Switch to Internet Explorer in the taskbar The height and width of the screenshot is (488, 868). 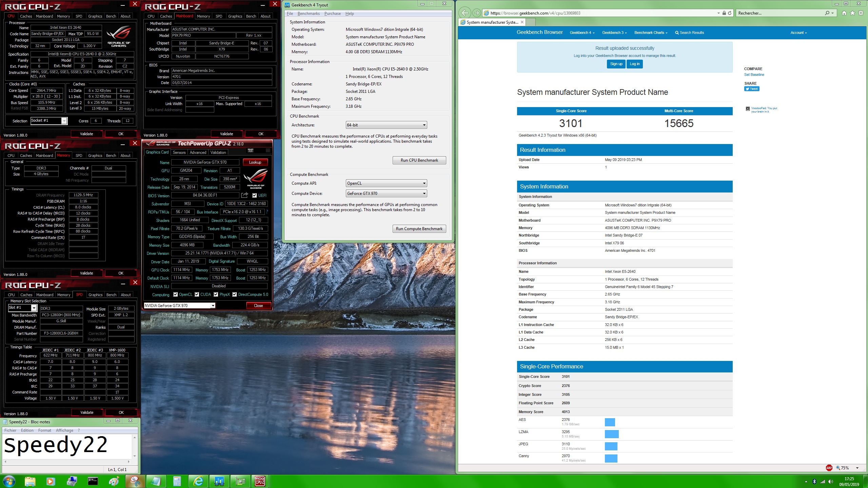198,481
